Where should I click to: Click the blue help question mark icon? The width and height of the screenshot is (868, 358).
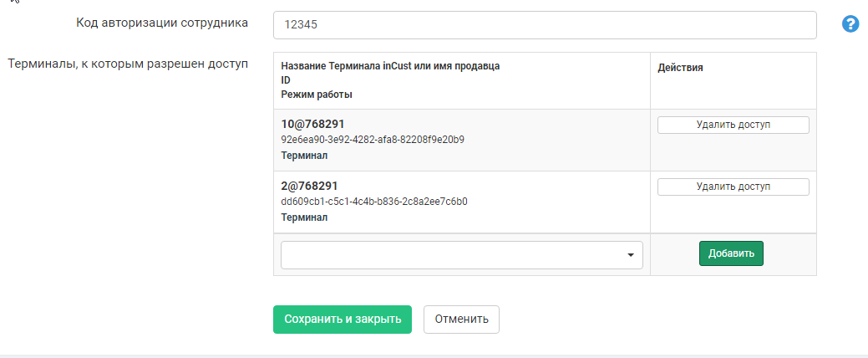coord(850,24)
